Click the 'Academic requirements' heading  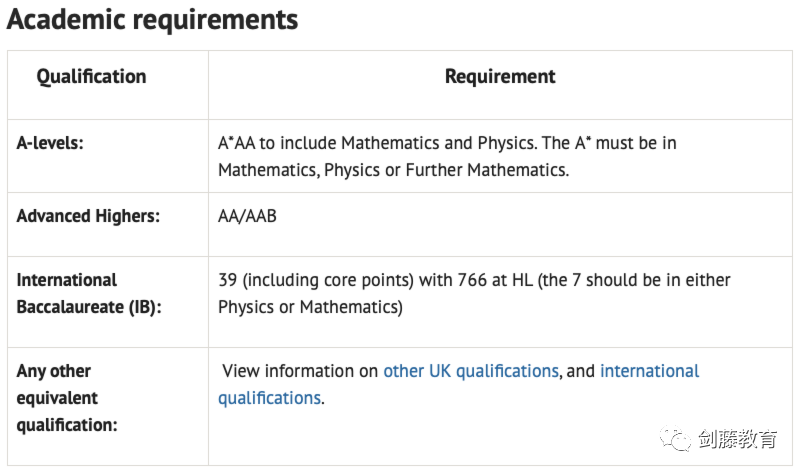coord(152,19)
